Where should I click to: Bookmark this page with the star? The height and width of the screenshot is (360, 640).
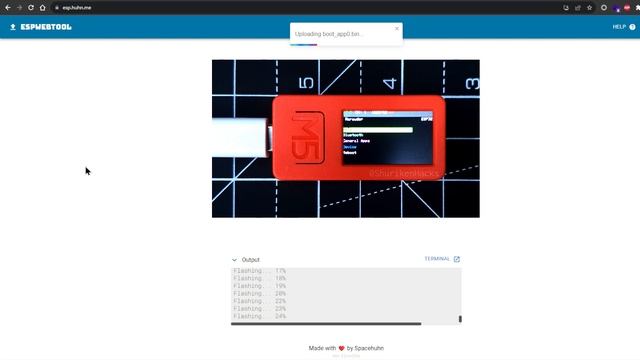[589, 8]
